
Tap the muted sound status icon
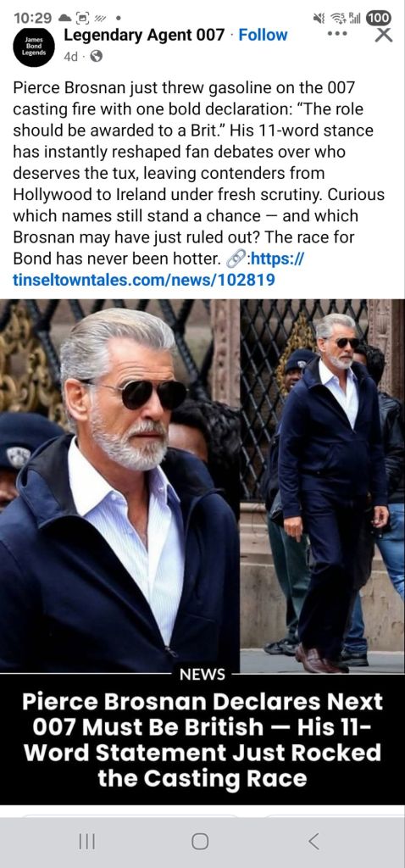click(319, 18)
